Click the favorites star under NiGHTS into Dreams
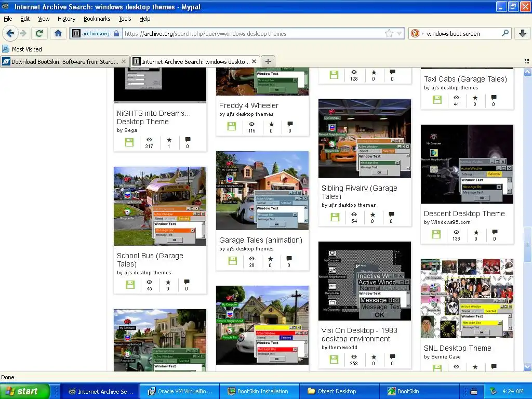The width and height of the screenshot is (532, 399). 169,140
